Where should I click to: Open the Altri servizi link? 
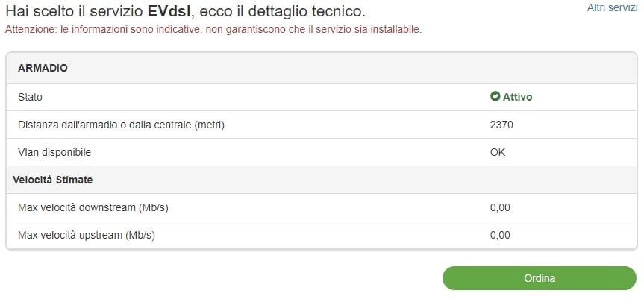[x=612, y=7]
